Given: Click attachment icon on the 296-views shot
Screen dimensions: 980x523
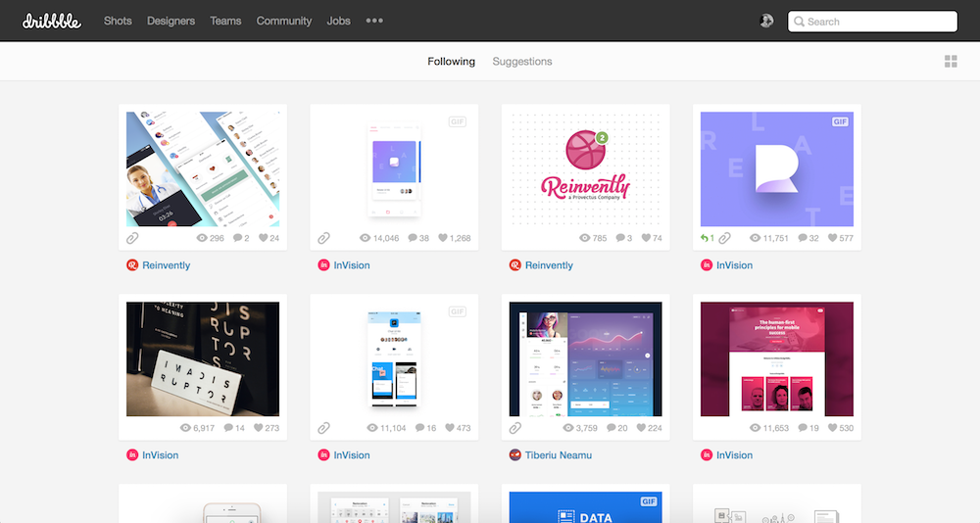Looking at the screenshot, I should coord(132,238).
